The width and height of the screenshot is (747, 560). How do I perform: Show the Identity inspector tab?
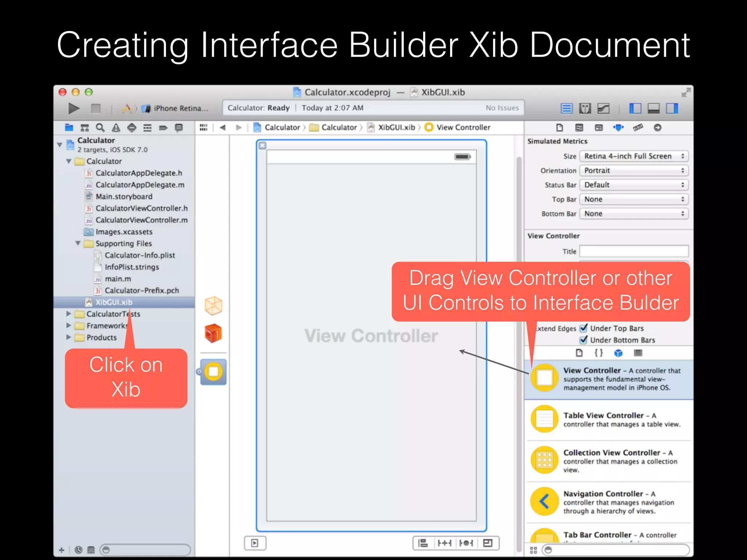coord(599,128)
